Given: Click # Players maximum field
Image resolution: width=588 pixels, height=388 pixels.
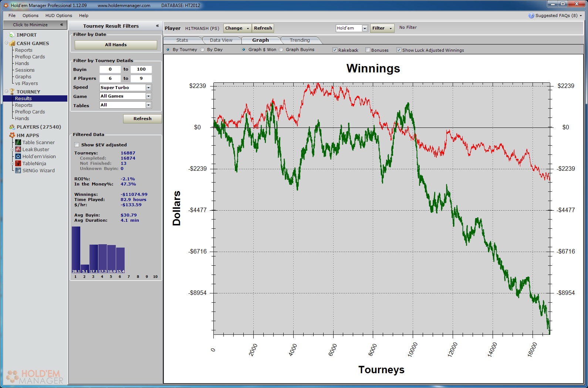Looking at the screenshot, I should coord(141,78).
